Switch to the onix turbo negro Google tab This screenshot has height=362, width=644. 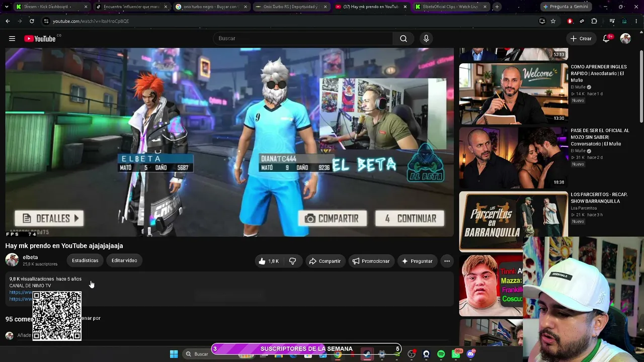[211, 7]
